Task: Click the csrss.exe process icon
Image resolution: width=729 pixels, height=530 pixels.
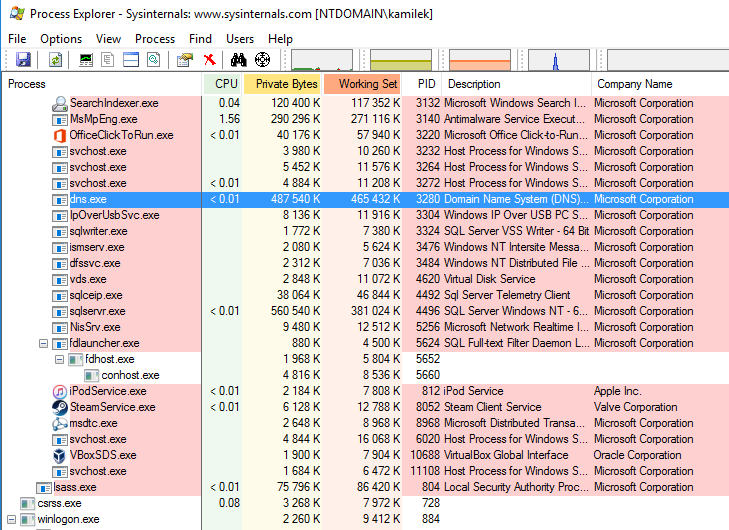Action: pos(27,504)
